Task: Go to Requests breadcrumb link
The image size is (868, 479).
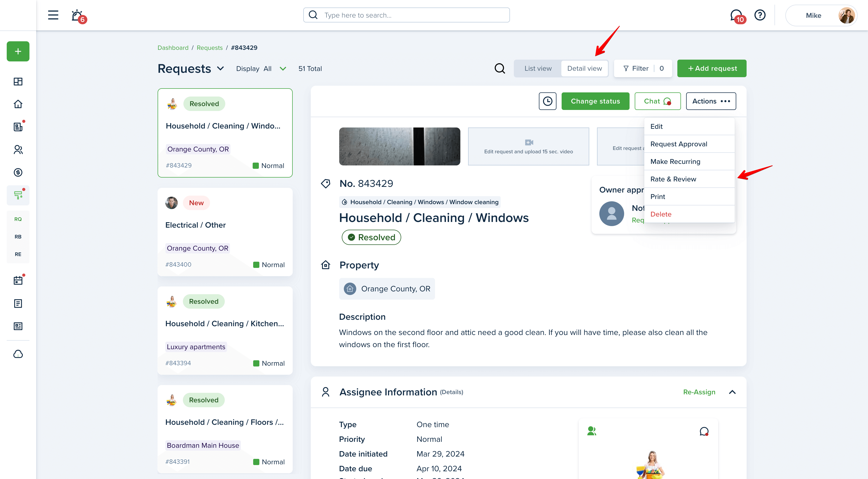Action: click(x=210, y=47)
